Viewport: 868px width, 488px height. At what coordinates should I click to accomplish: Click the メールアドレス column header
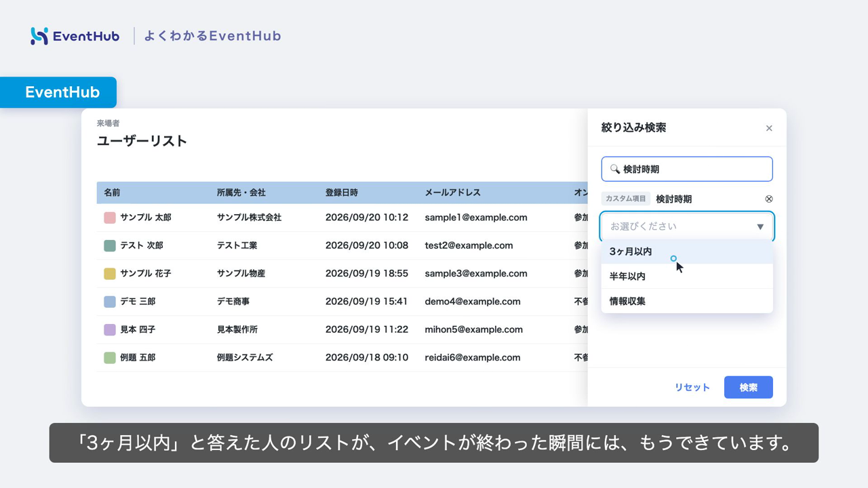pyautogui.click(x=452, y=192)
